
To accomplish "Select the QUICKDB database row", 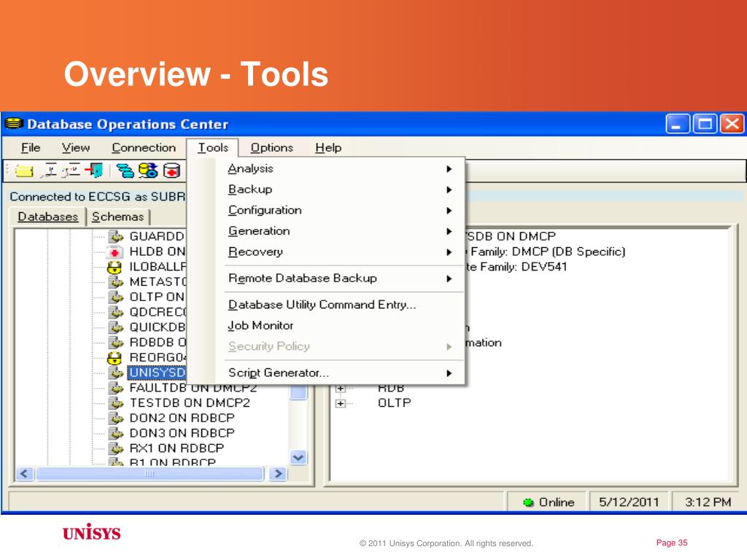I will tap(158, 327).
